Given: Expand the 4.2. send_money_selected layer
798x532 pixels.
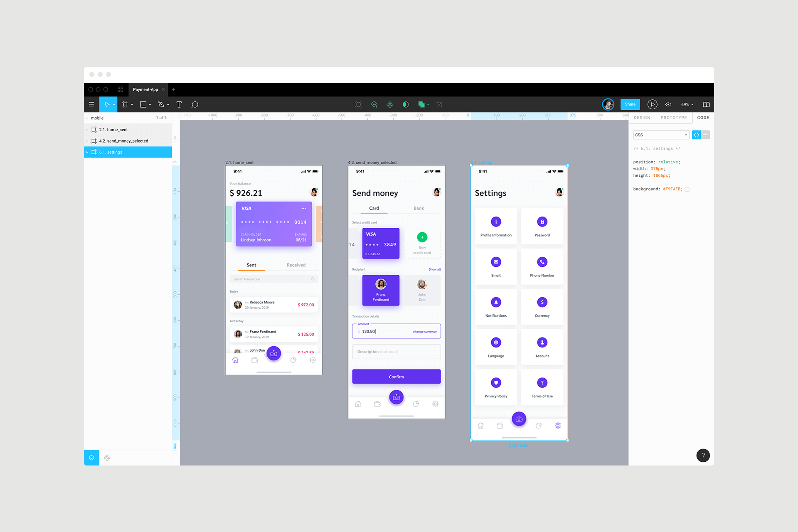Looking at the screenshot, I should 90,141.
